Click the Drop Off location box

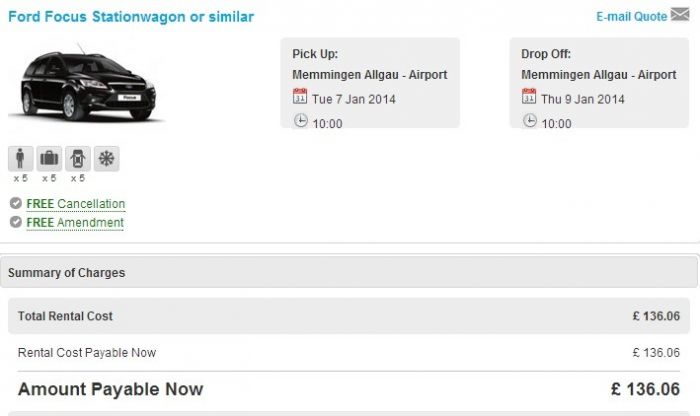pos(599,83)
